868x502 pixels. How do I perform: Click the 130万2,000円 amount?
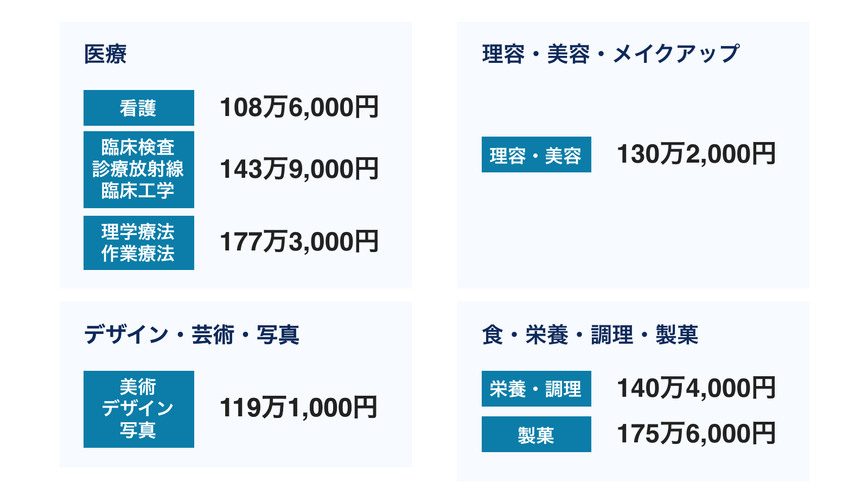pos(697,154)
